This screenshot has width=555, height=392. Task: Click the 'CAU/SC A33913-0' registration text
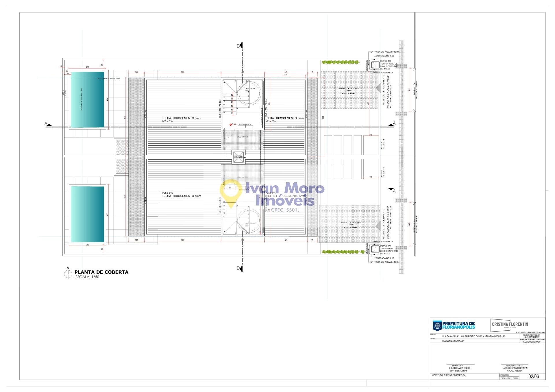[x=515, y=371]
